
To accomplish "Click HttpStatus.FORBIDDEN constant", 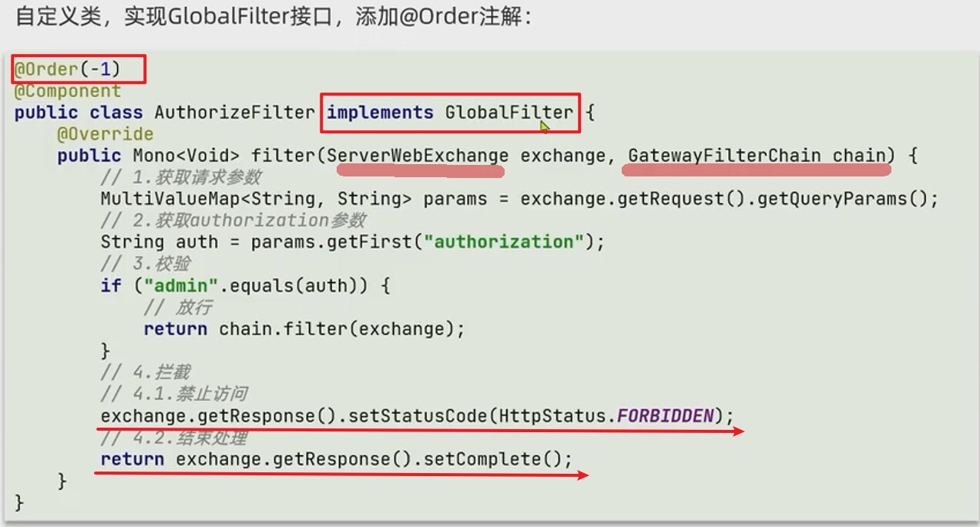I will point(606,416).
